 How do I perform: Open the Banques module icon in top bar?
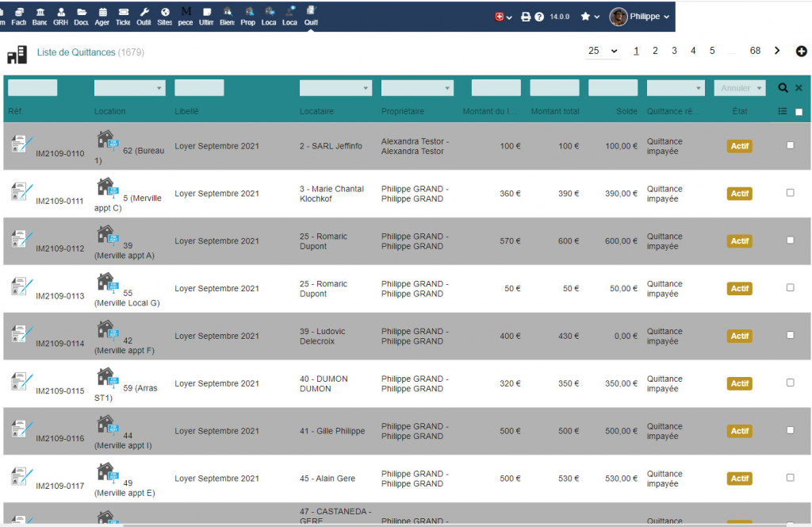click(x=40, y=16)
